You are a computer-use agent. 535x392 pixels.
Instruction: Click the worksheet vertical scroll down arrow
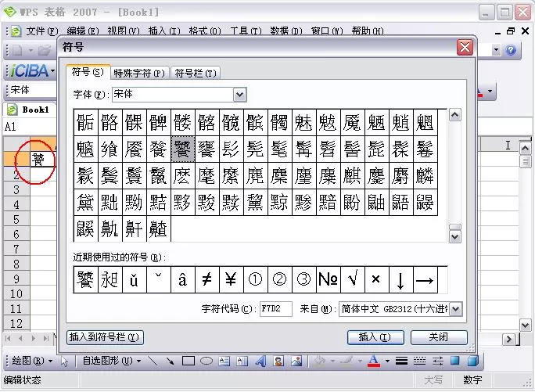[x=525, y=325]
